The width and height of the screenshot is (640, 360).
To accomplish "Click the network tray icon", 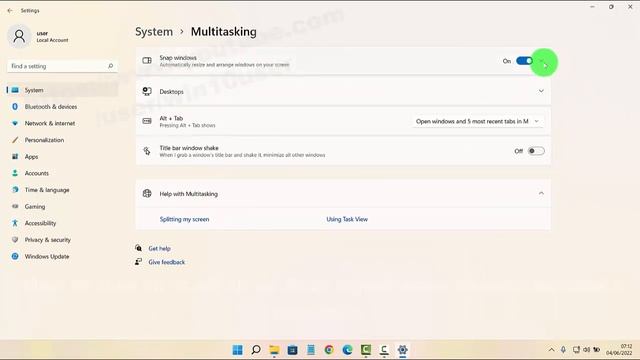I will pyautogui.click(x=576, y=350).
